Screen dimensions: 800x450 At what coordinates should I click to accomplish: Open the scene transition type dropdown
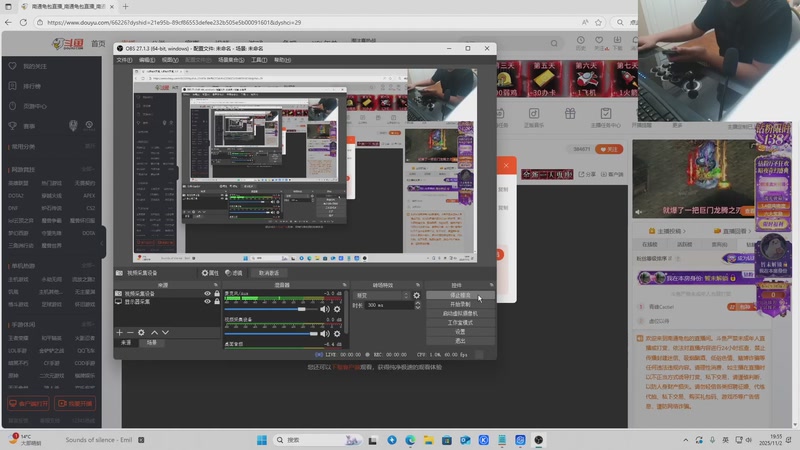click(381, 295)
